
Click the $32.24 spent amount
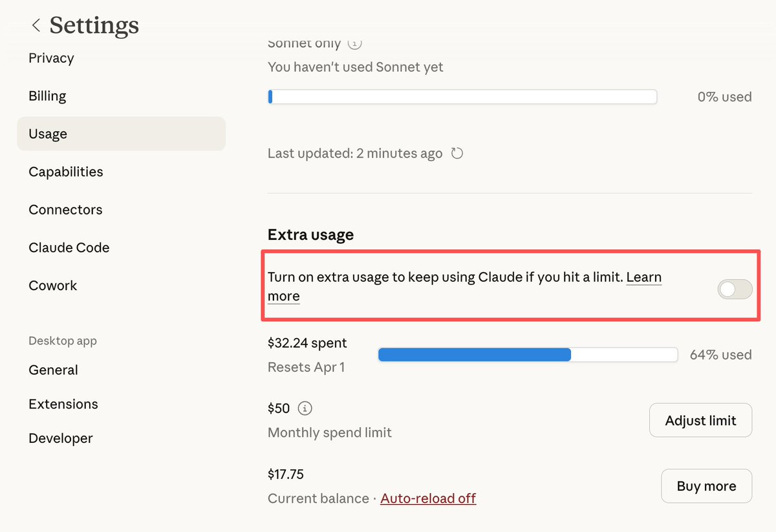pos(307,343)
